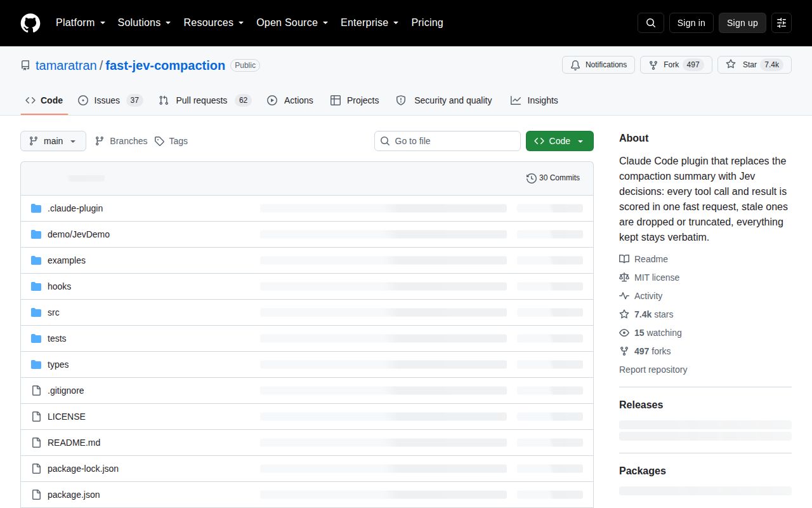This screenshot has height=508, width=812.
Task: Click the LICENSE file icon
Action: (x=36, y=417)
